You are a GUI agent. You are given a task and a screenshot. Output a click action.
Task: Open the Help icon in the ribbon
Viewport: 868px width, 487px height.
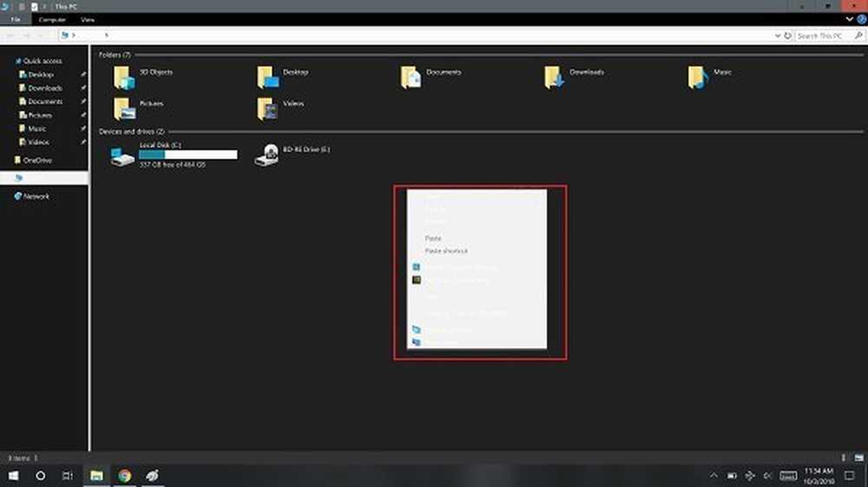click(x=861, y=18)
